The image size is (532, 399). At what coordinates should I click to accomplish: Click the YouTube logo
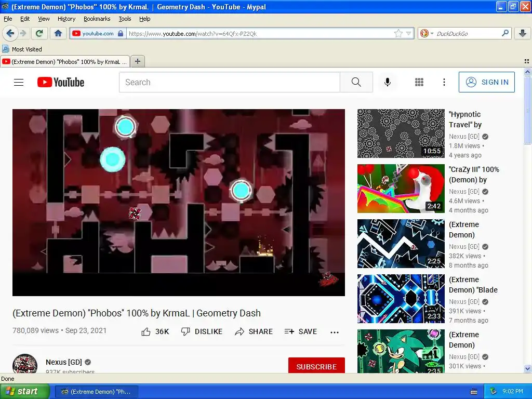click(x=61, y=82)
